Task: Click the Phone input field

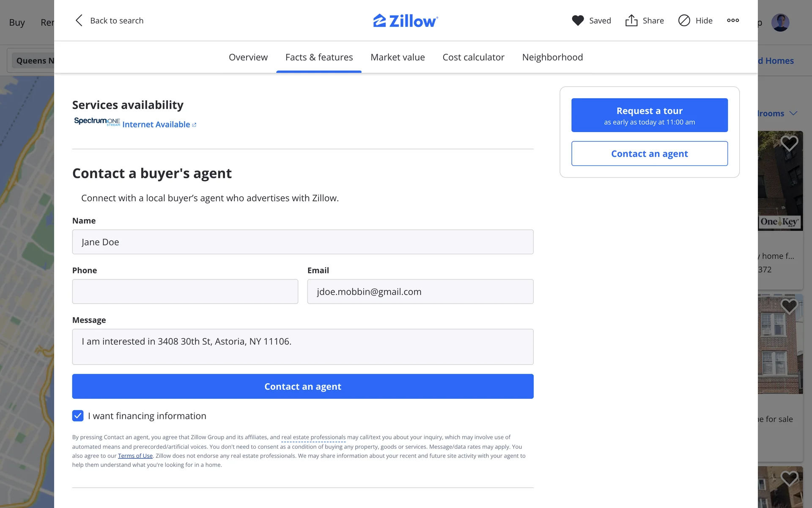Action: pos(185,291)
